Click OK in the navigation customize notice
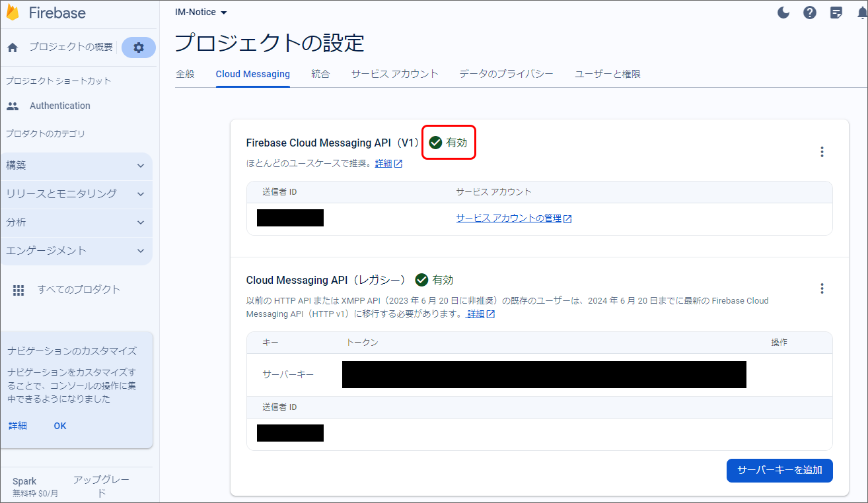 pyautogui.click(x=60, y=426)
